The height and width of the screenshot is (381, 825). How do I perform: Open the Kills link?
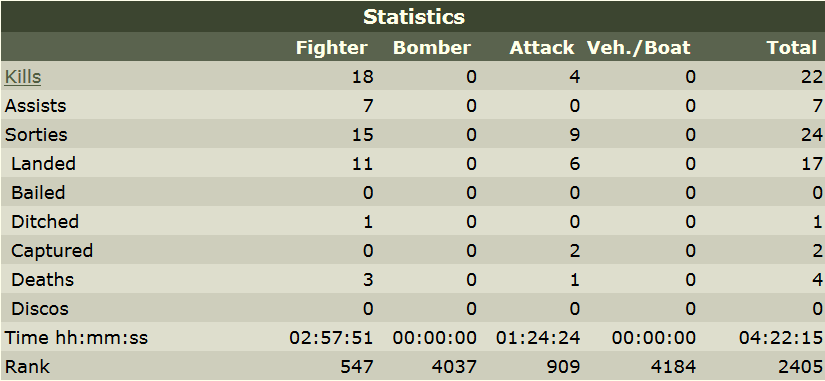pyautogui.click(x=23, y=77)
